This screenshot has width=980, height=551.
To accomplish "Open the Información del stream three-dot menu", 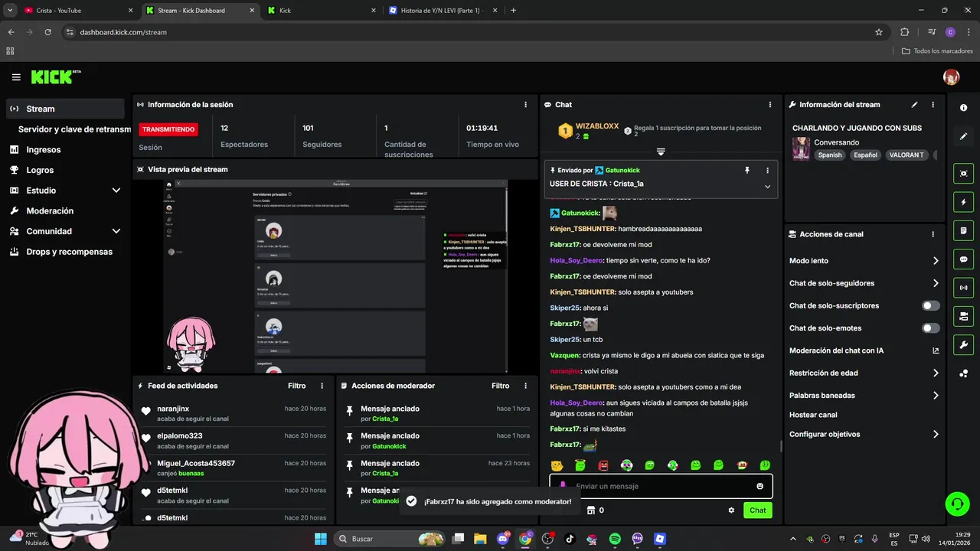I will pyautogui.click(x=933, y=105).
